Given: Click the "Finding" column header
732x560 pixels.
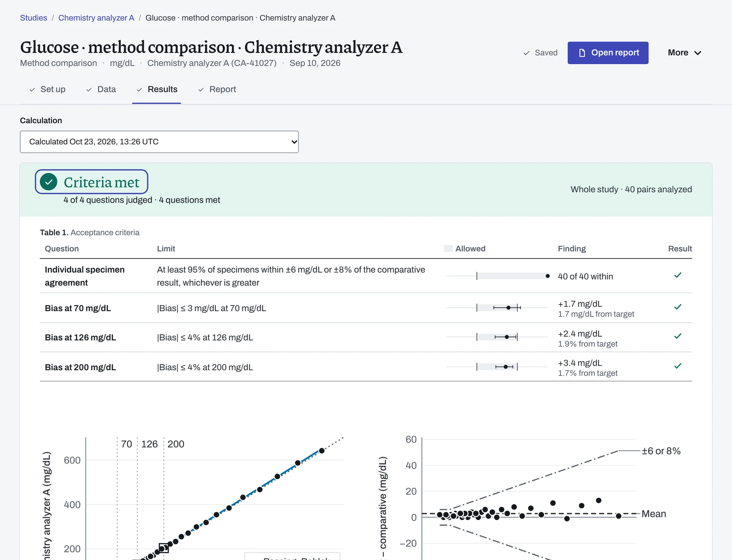Looking at the screenshot, I should tap(572, 249).
